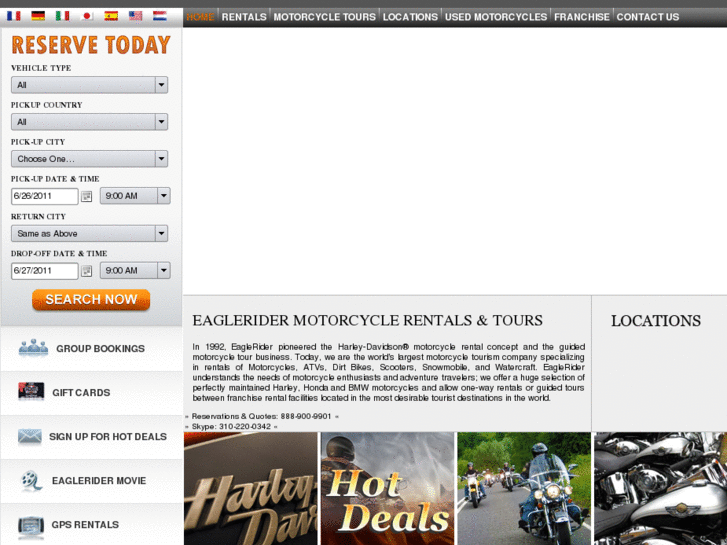Open the riders on road tour thumbnail

tap(524, 488)
